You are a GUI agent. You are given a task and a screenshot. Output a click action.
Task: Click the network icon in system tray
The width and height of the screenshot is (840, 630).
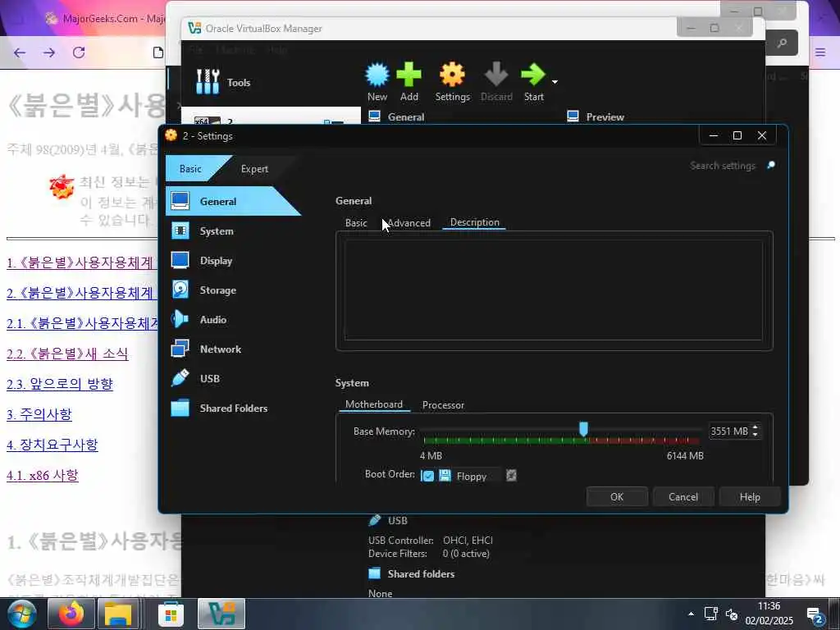pos(711,614)
